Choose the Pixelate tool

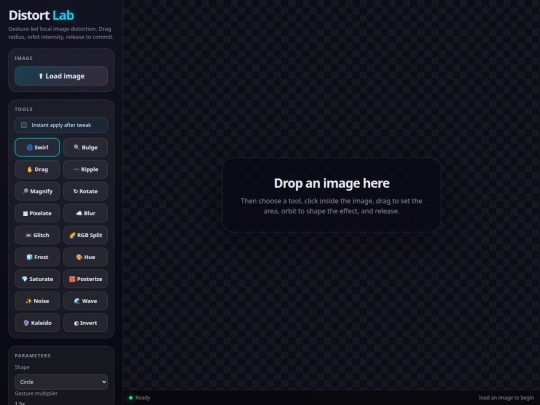point(37,213)
